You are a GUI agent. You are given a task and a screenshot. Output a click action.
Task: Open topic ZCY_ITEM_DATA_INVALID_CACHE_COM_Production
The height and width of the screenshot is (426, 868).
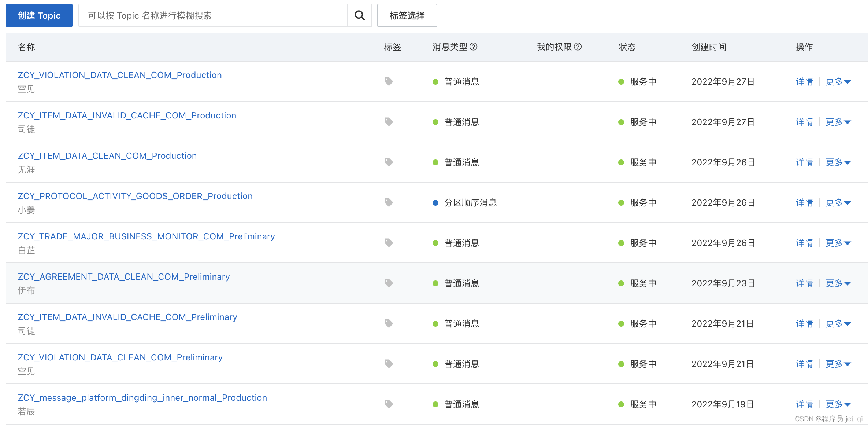coord(127,115)
